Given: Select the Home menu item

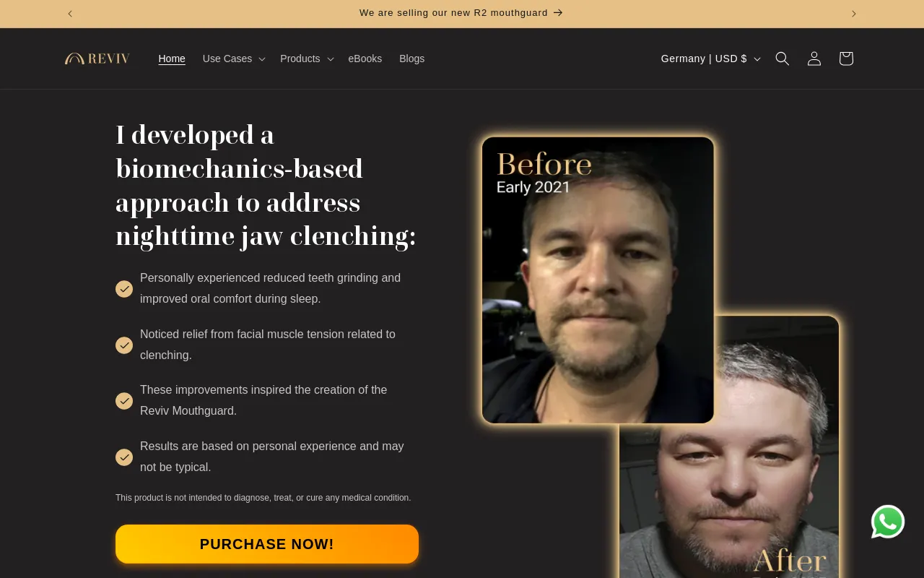Looking at the screenshot, I should (172, 59).
